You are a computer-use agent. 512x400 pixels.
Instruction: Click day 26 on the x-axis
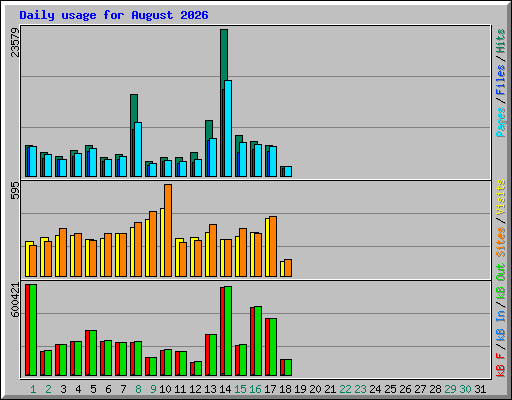(x=405, y=389)
